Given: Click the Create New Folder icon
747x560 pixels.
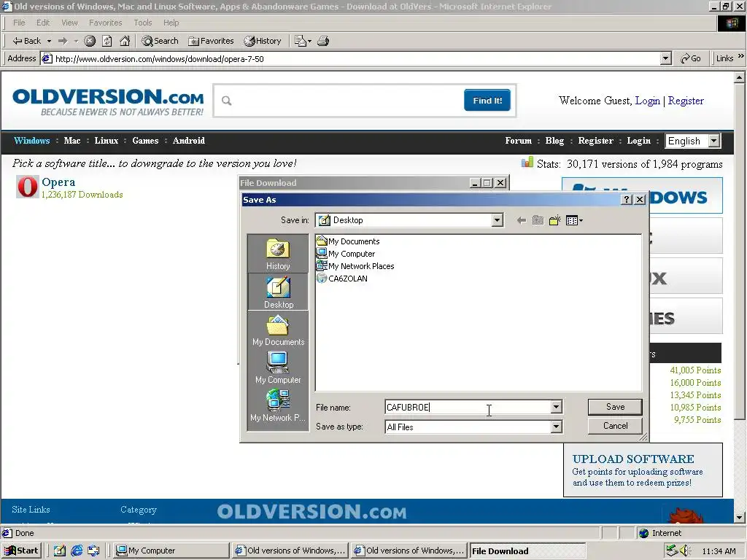Looking at the screenshot, I should 554,220.
